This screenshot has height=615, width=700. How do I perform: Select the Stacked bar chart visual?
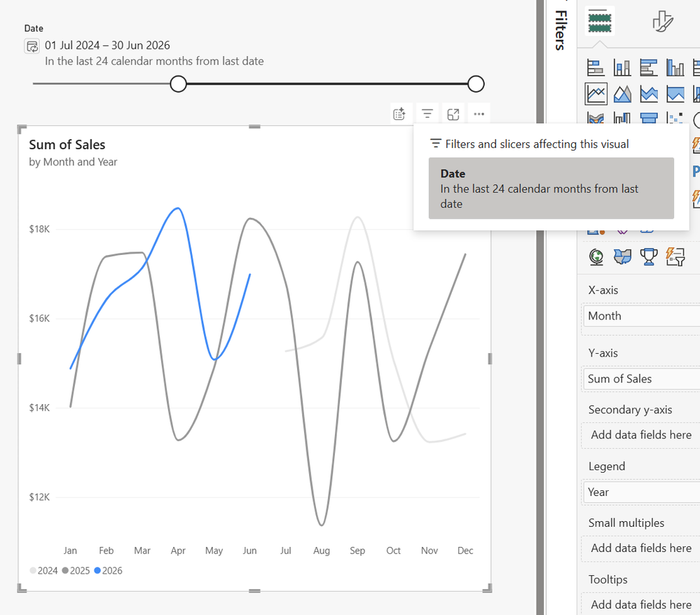click(x=596, y=67)
